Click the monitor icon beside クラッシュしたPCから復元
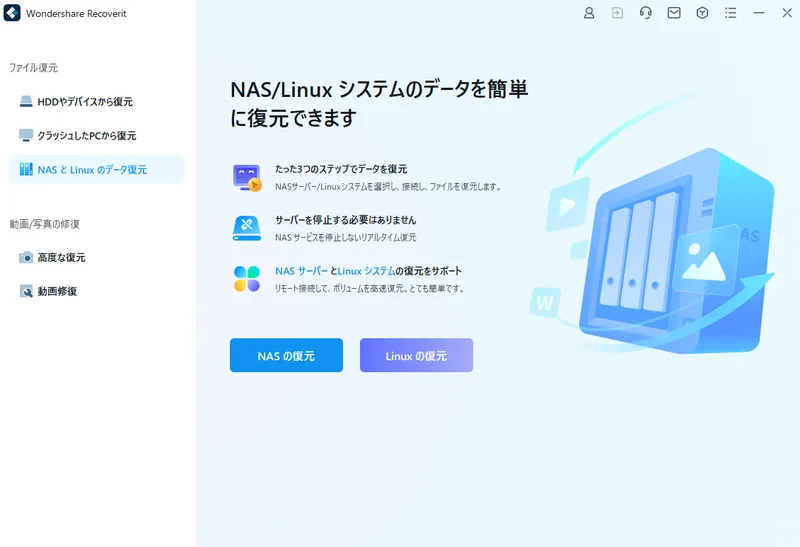 (26, 135)
